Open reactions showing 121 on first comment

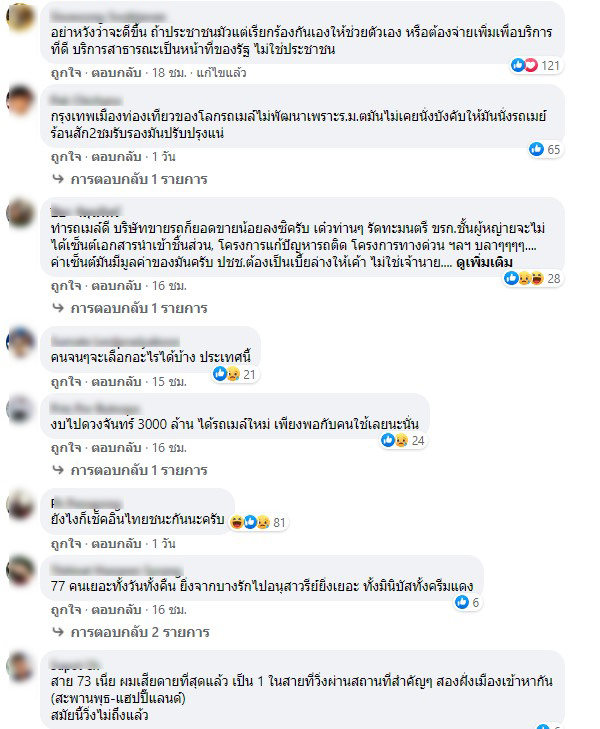click(536, 66)
